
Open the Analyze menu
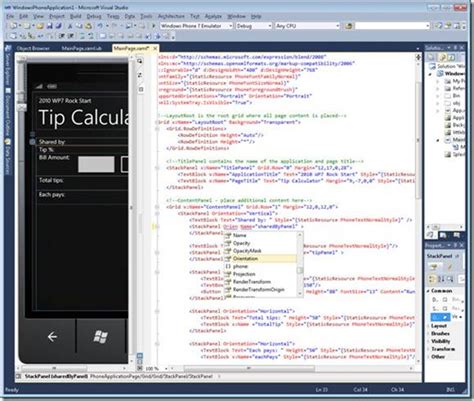[213, 16]
